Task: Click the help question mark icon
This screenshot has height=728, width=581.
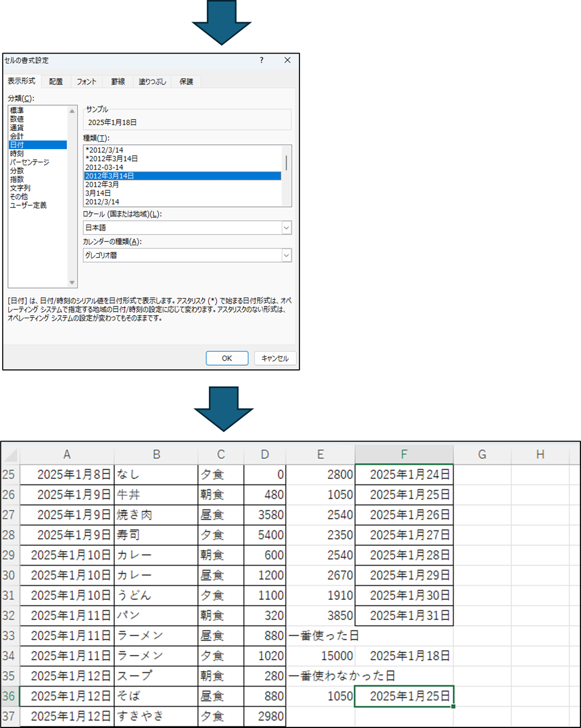Action: click(x=261, y=60)
